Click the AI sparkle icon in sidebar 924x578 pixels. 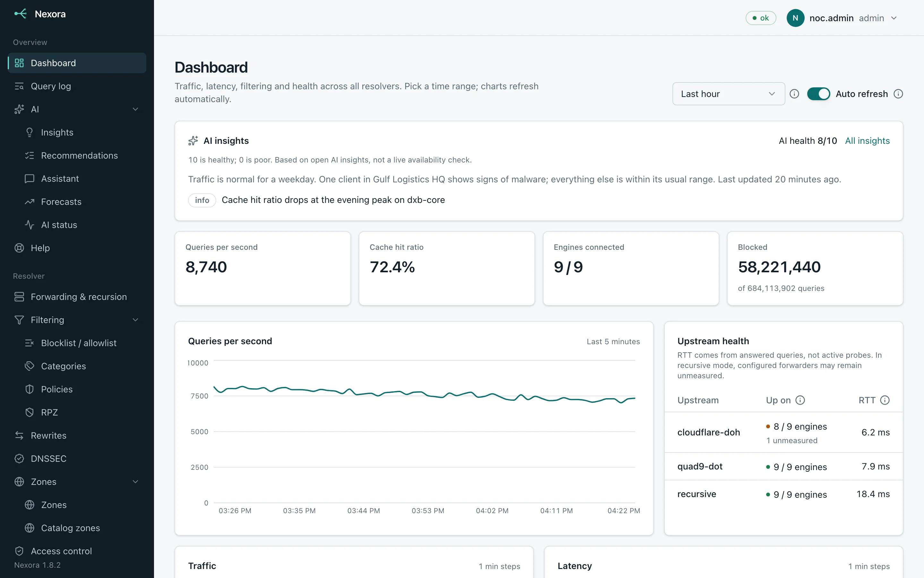19,109
